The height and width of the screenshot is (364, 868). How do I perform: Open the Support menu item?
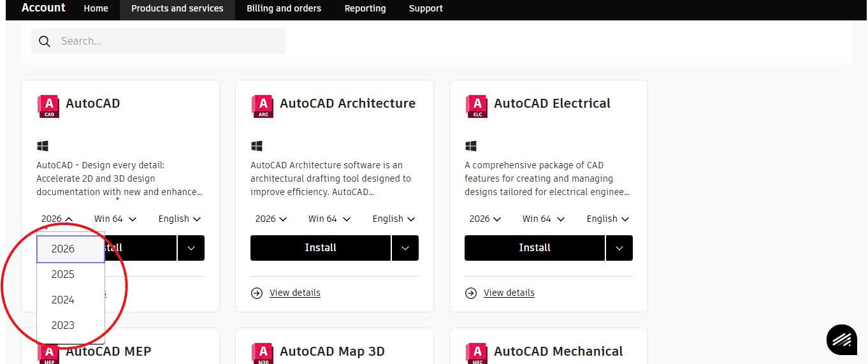pyautogui.click(x=425, y=8)
